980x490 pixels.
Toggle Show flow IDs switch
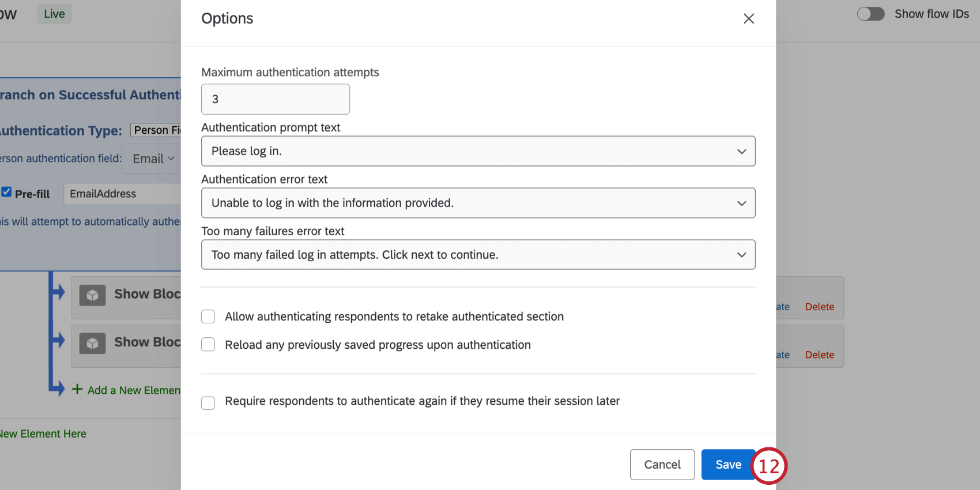coord(870,14)
